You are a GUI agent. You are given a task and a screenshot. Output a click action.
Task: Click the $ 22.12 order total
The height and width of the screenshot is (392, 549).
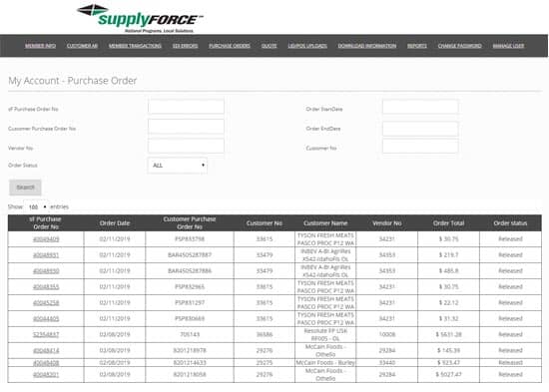448,303
